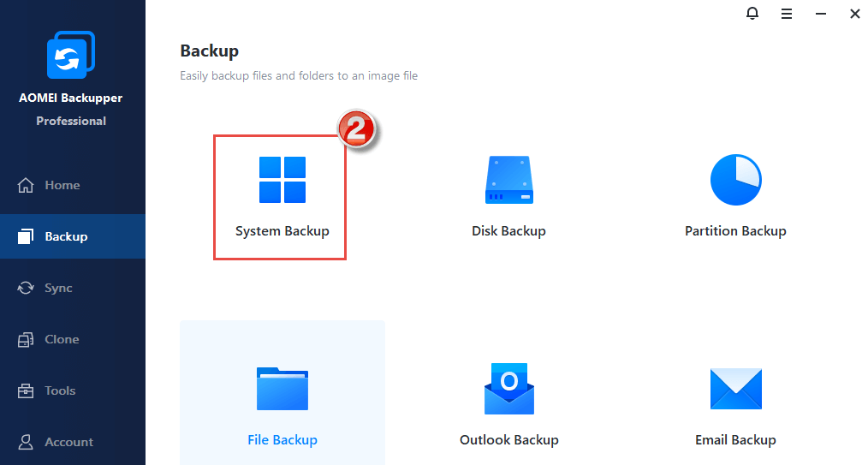
Task: Select the Backup tab in sidebar
Action: 66,236
